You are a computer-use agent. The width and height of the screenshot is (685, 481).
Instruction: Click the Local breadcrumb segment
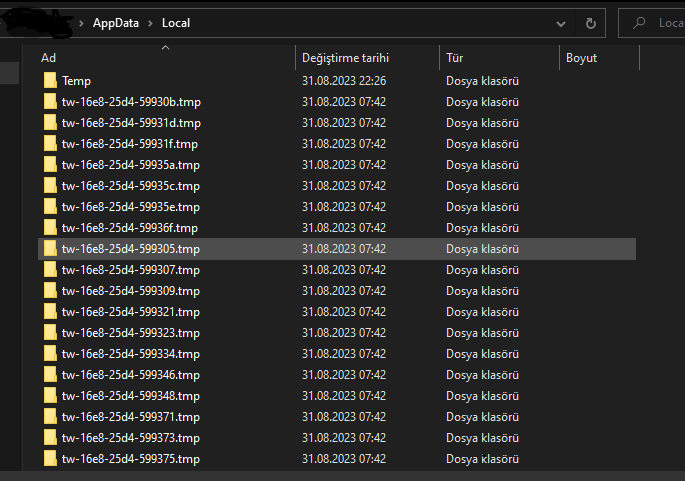pyautogui.click(x=176, y=23)
